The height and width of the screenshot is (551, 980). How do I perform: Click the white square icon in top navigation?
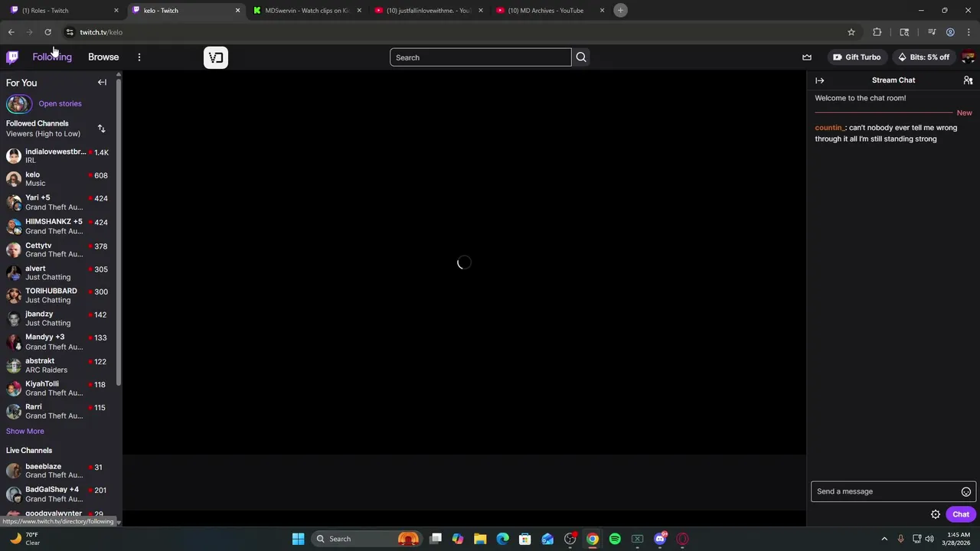[216, 57]
